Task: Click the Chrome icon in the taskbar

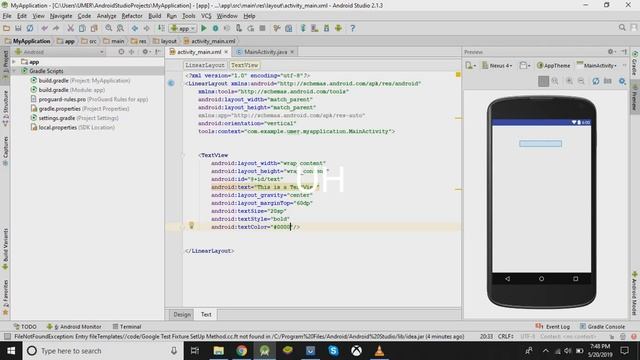Action: tap(241, 351)
